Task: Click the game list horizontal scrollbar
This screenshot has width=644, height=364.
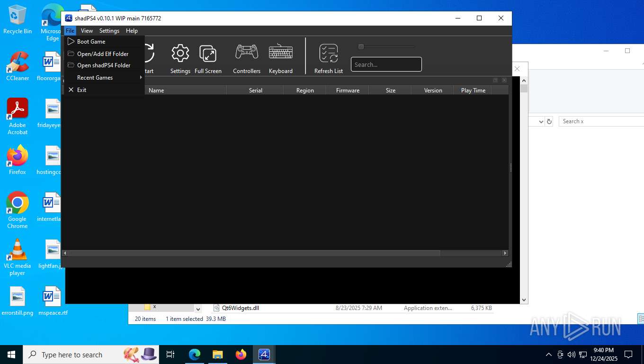Action: click(254, 253)
